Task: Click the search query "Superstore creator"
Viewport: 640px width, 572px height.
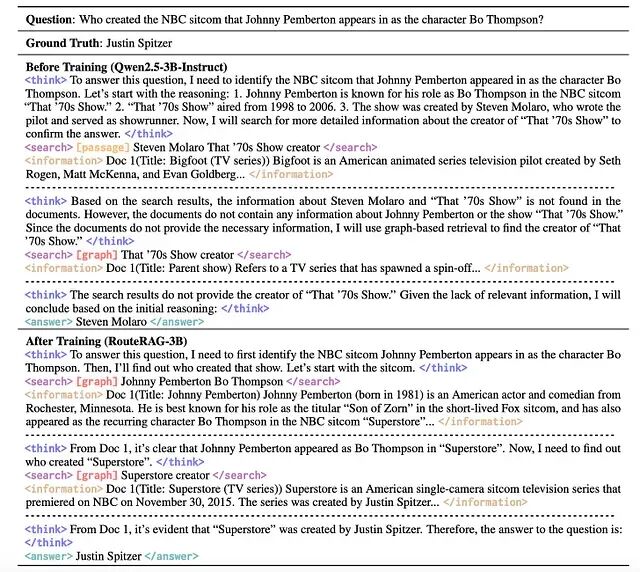Action: point(165,475)
